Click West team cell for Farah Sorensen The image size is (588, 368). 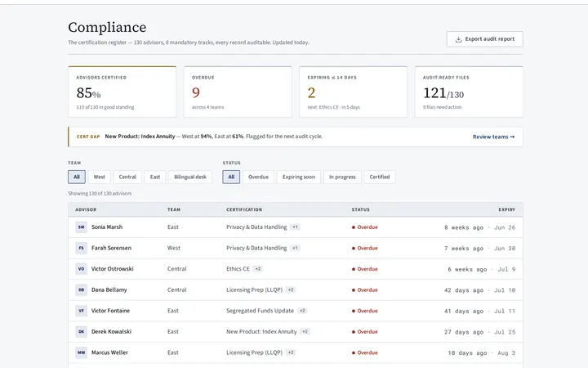pyautogui.click(x=174, y=248)
